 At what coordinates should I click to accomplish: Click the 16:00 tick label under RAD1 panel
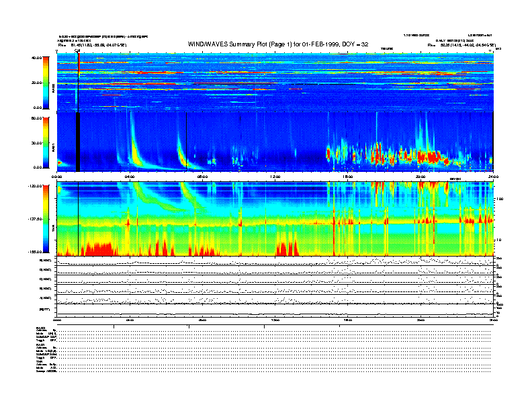tap(348, 177)
